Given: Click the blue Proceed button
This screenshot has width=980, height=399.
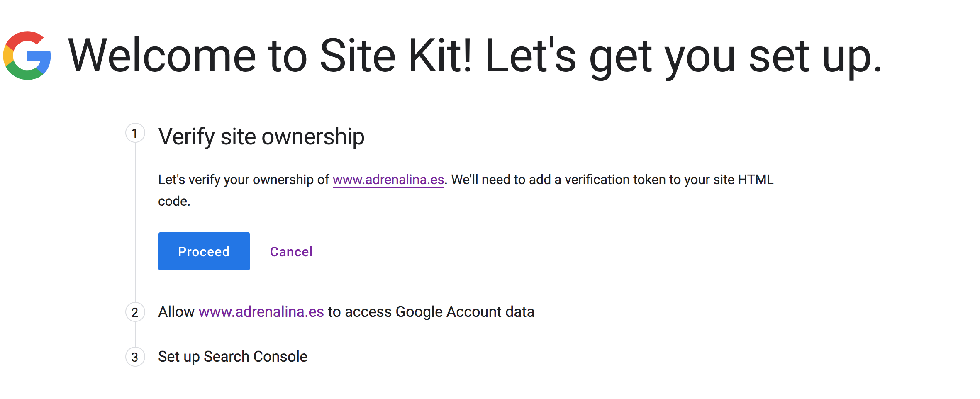Looking at the screenshot, I should click(204, 251).
